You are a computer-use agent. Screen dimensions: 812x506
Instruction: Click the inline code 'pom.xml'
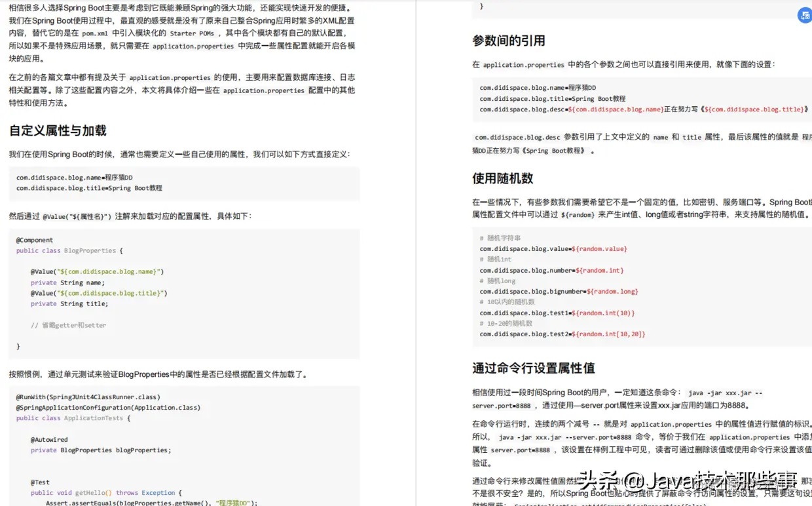pyautogui.click(x=95, y=33)
